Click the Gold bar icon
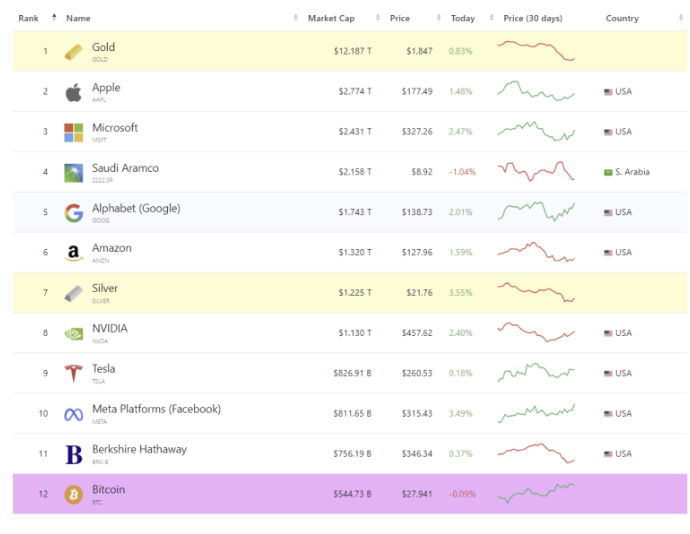Image resolution: width=690 pixels, height=534 pixels. click(73, 52)
